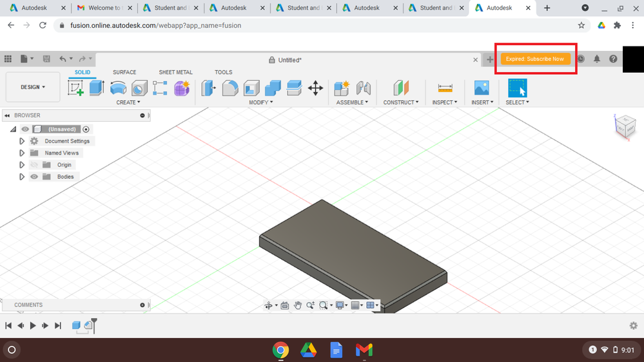Open the Create Form tool
This screenshot has width=644, height=362.
[181, 88]
